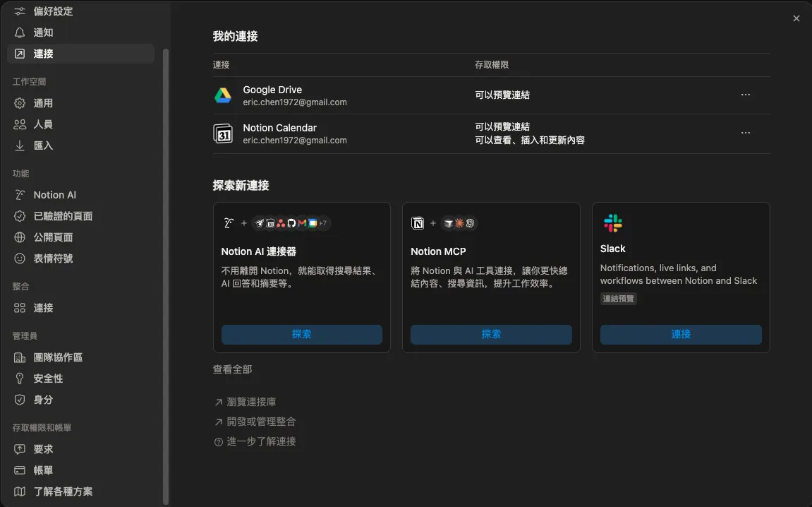
Task: Open Notion Calendar more options menu
Action: pyautogui.click(x=746, y=133)
